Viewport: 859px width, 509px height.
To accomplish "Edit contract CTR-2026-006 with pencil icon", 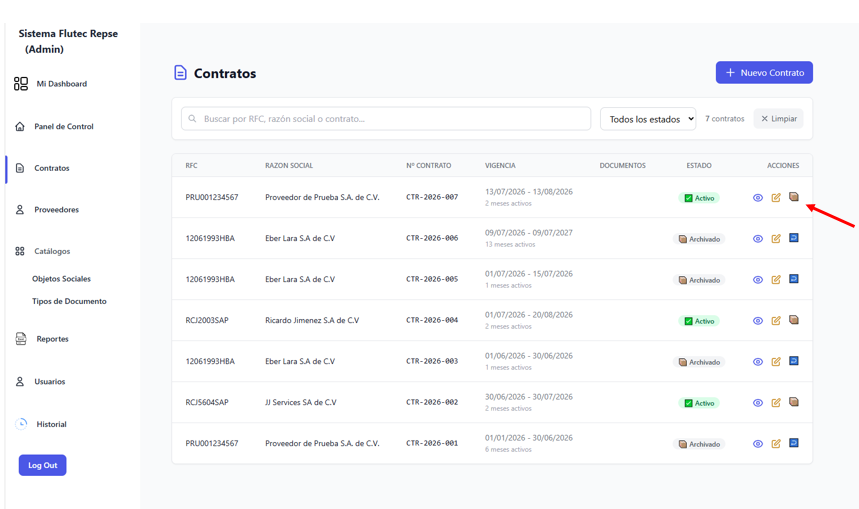I will click(776, 238).
